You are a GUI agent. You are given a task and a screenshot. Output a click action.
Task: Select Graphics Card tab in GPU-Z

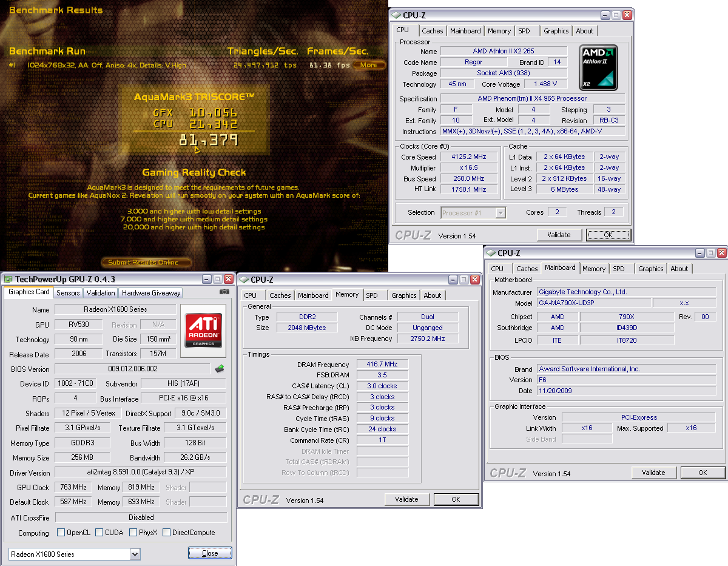pos(29,292)
